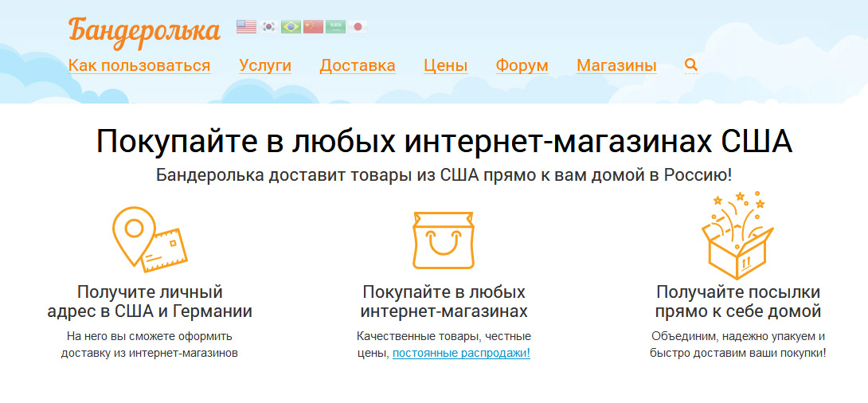Click the open box with stars icon
Screen dimensions: 868x403
coord(737,235)
